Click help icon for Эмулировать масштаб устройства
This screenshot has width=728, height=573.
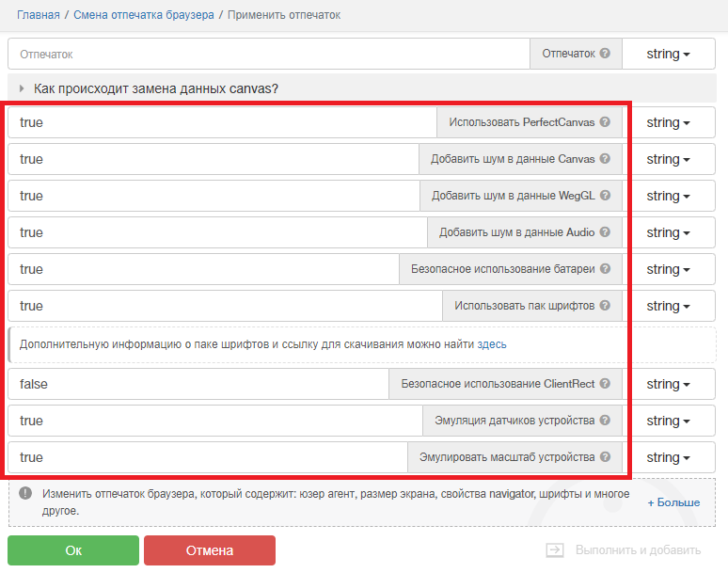point(605,457)
